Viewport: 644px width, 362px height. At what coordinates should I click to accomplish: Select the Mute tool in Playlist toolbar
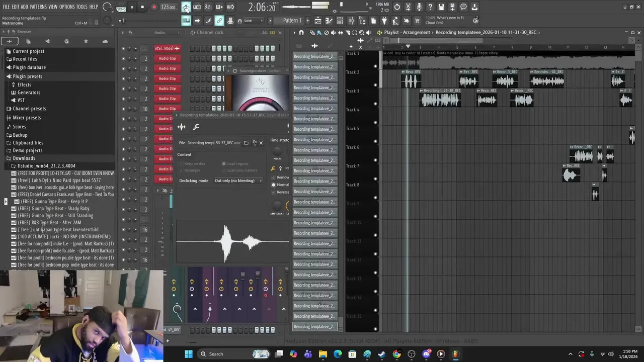click(334, 32)
